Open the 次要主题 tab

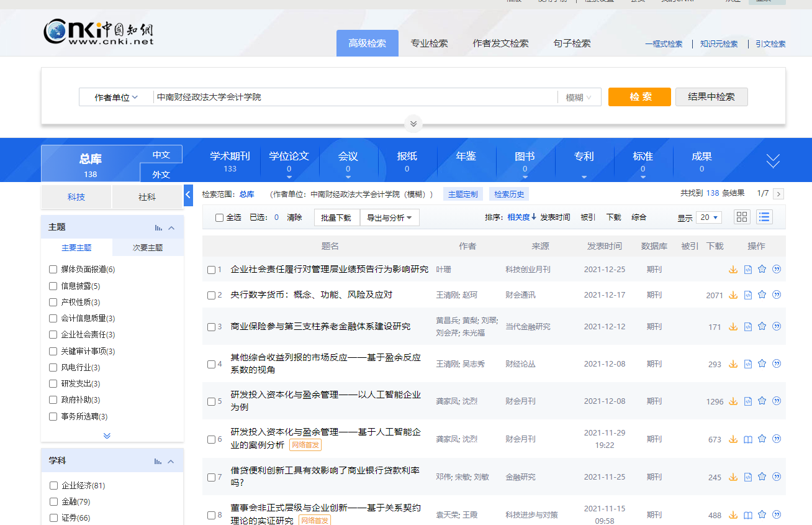click(x=148, y=248)
